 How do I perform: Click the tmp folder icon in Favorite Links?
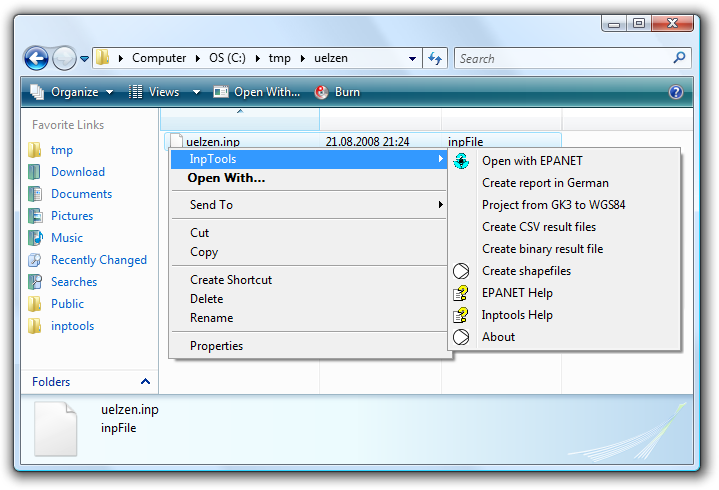(35, 150)
